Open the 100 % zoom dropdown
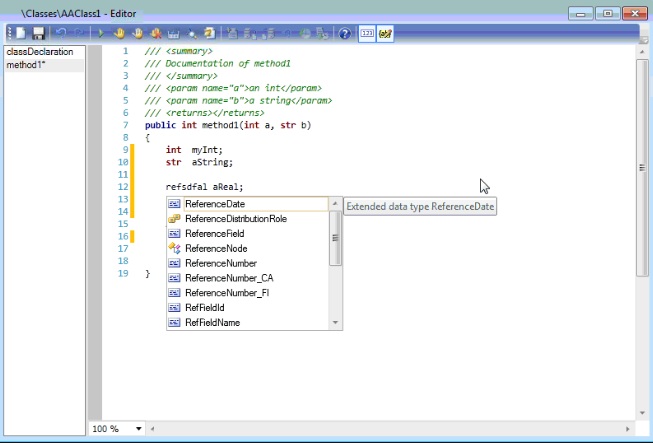Viewport: 653px width, 443px height. pos(139,428)
